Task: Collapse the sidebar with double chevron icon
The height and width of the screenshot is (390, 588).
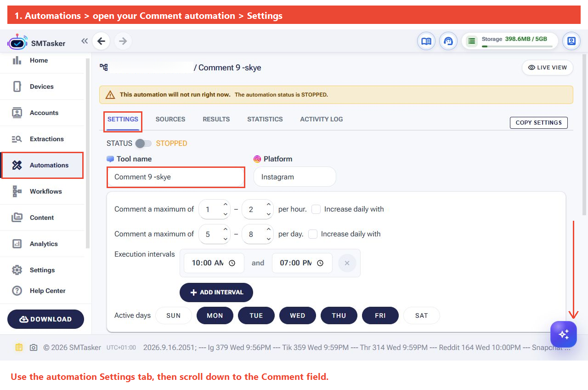Action: click(x=85, y=41)
